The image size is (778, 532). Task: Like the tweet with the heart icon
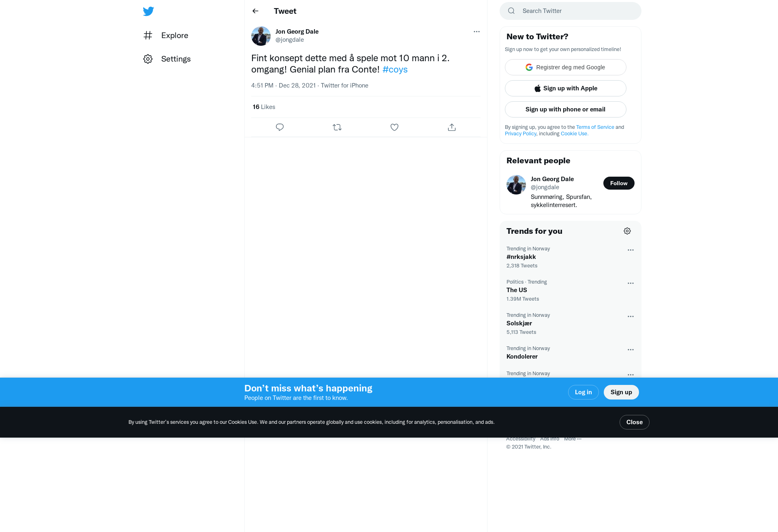click(394, 127)
